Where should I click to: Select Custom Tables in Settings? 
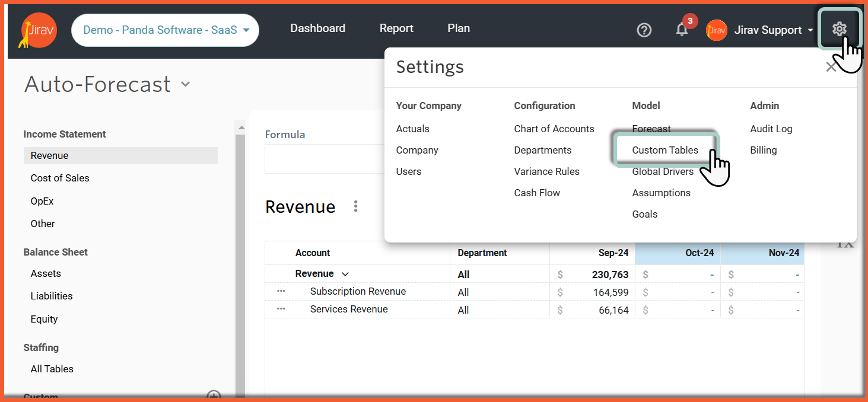coord(665,150)
